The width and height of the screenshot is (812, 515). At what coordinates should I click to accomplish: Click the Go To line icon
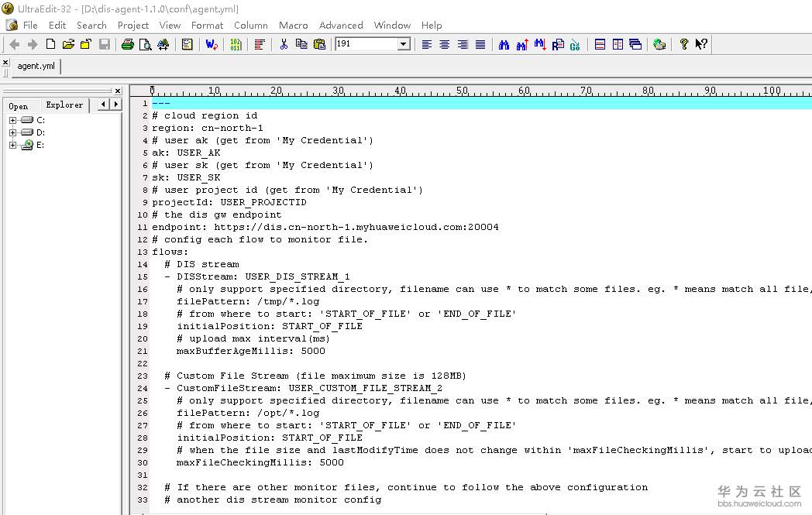[576, 44]
